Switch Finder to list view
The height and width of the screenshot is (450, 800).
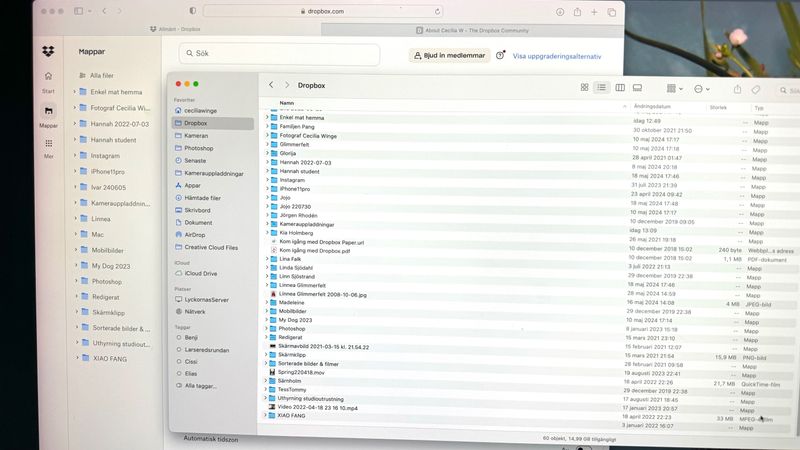tap(602, 88)
